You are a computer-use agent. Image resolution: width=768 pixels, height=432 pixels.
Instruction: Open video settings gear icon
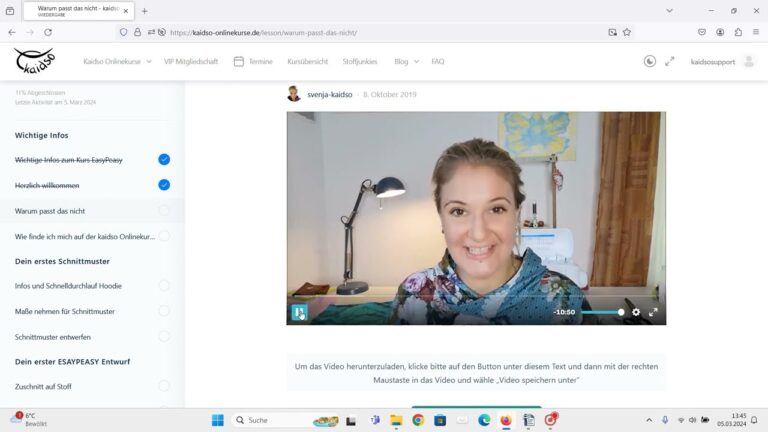(636, 312)
